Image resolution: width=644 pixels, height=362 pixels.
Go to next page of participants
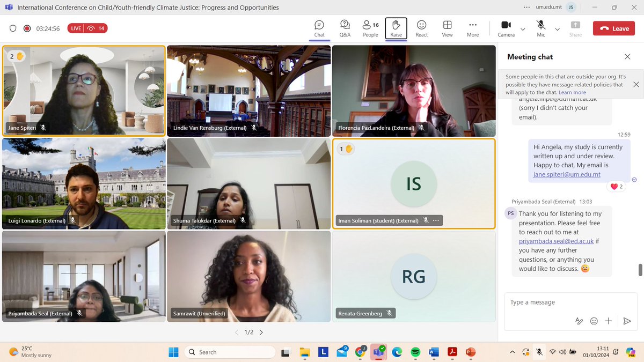coord(261,333)
